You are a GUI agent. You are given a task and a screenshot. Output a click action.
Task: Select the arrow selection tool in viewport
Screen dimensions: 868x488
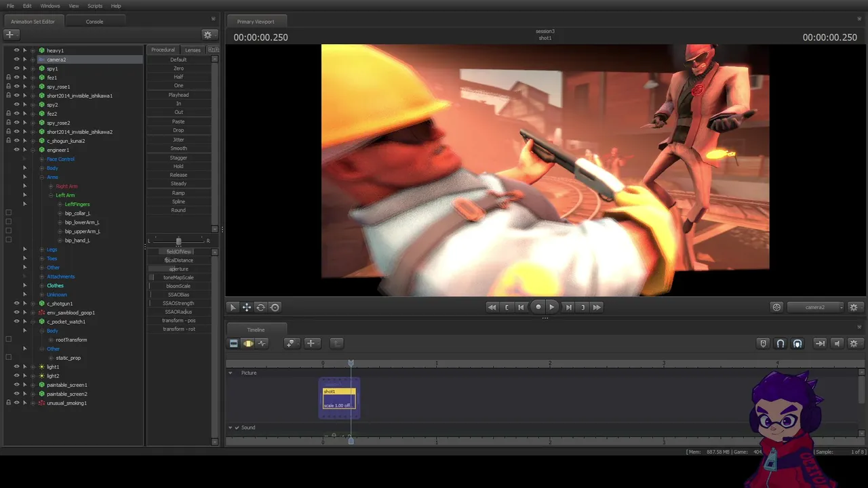[233, 307]
